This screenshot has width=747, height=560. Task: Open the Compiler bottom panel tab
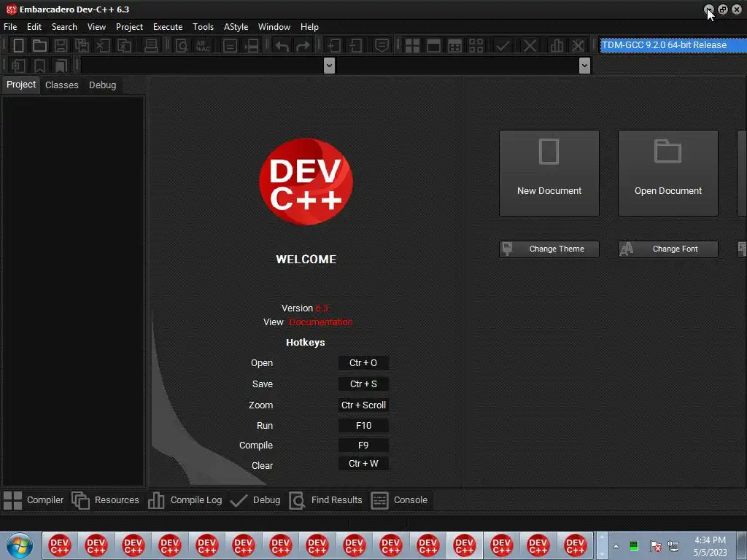[x=34, y=500]
